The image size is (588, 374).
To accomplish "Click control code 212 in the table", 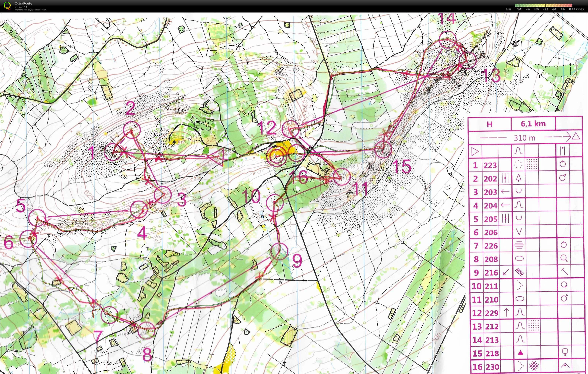I will tap(492, 327).
